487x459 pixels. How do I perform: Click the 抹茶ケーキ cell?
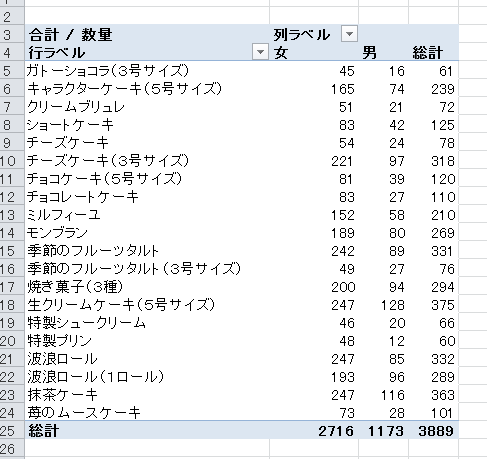point(147,395)
